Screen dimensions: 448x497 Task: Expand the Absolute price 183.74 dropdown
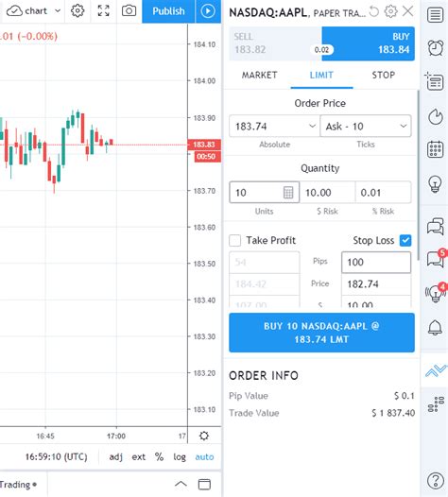(312, 127)
